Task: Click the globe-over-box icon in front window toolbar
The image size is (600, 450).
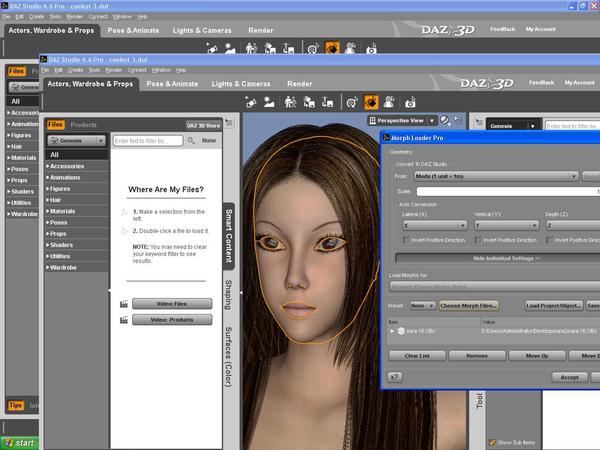Action: tap(309, 103)
